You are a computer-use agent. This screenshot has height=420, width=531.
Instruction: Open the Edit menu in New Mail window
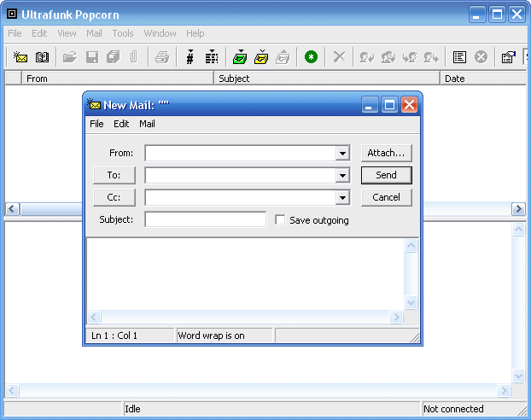[121, 124]
